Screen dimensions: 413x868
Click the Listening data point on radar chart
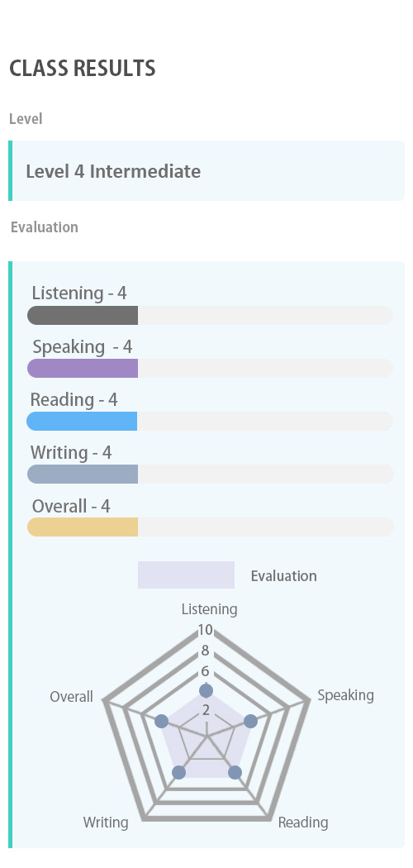pos(206,690)
